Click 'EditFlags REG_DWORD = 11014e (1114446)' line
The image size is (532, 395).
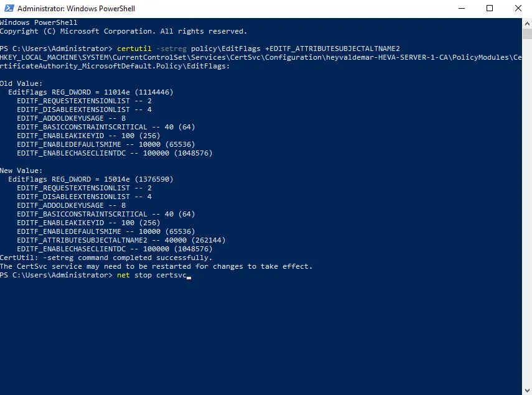pyautogui.click(x=91, y=92)
